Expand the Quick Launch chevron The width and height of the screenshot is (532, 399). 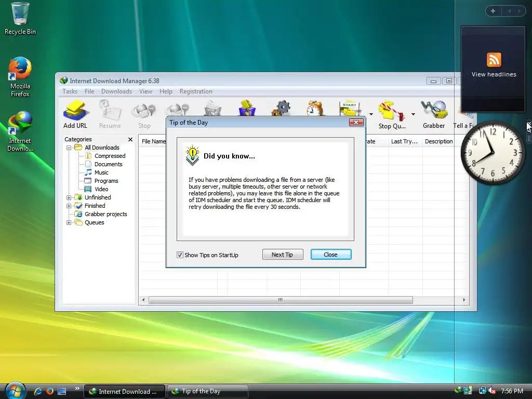(x=77, y=389)
